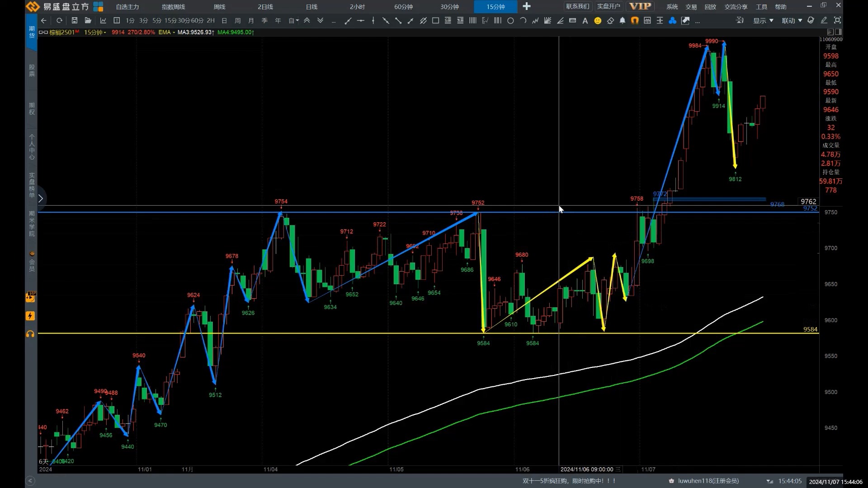Screen dimensions: 868x488
Task: Click the double up-arrow zoom icon
Action: click(x=307, y=20)
